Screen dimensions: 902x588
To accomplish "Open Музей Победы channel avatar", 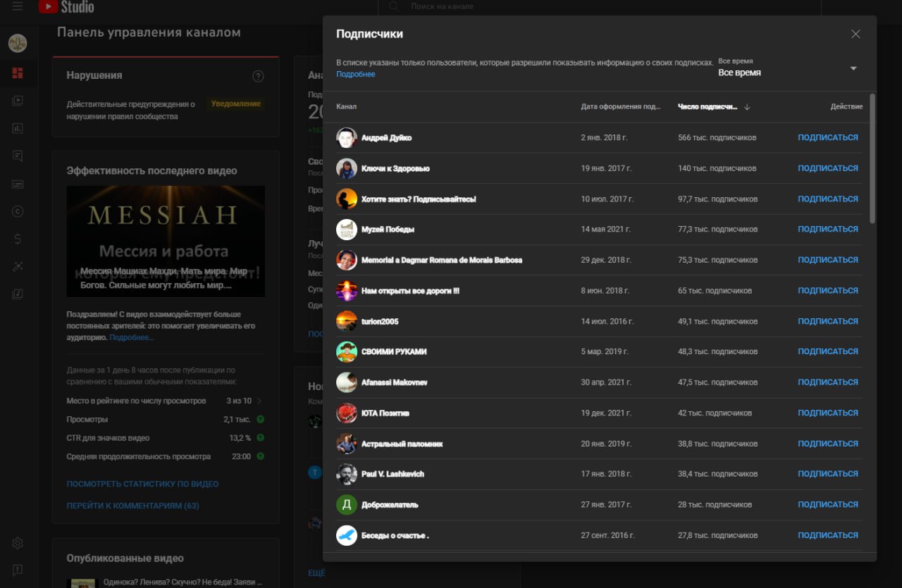I will pyautogui.click(x=347, y=230).
